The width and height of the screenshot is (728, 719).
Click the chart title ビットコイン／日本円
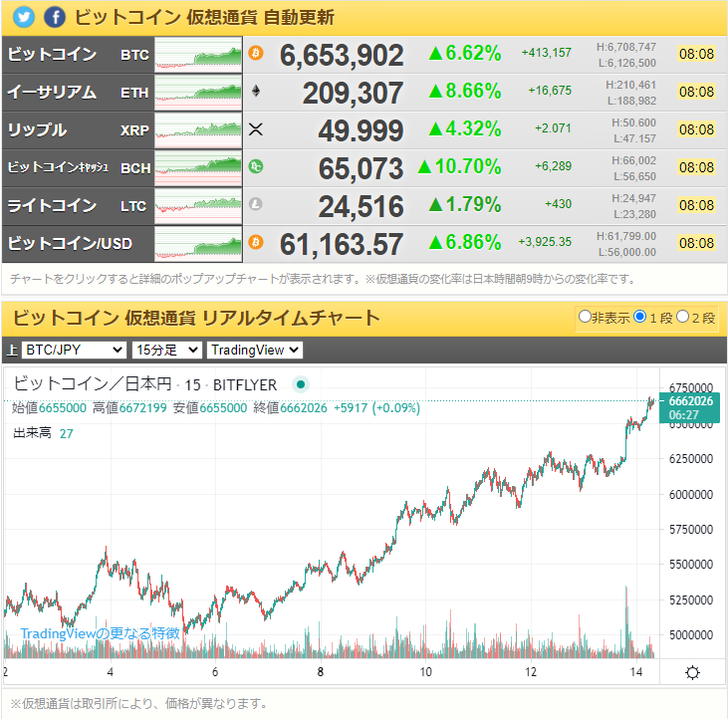click(93, 384)
